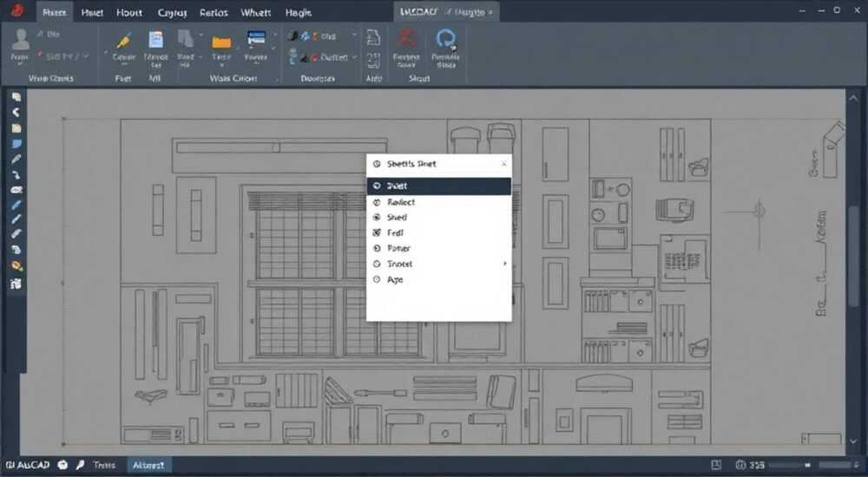868x477 pixels.
Task: Click the 'Trms' label in status bar
Action: pos(104,465)
